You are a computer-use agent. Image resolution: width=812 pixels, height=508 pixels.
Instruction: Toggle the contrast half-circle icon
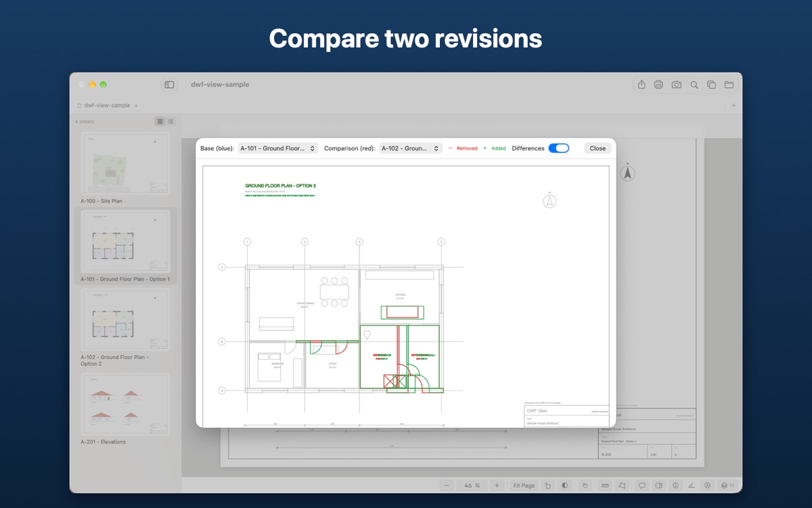point(565,485)
